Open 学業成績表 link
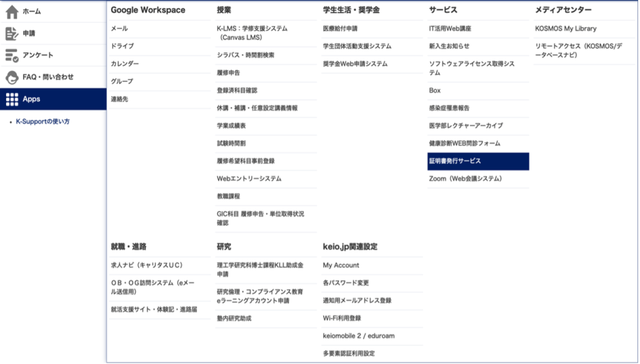 231,125
